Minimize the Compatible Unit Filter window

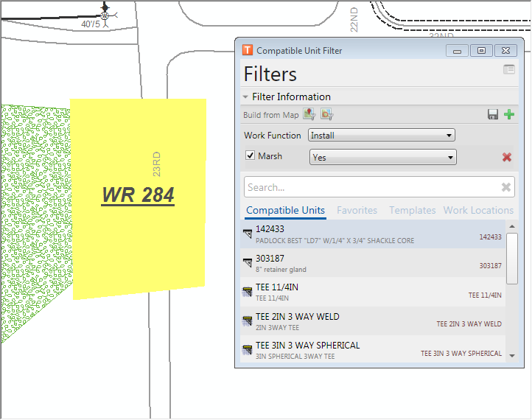pyautogui.click(x=457, y=51)
